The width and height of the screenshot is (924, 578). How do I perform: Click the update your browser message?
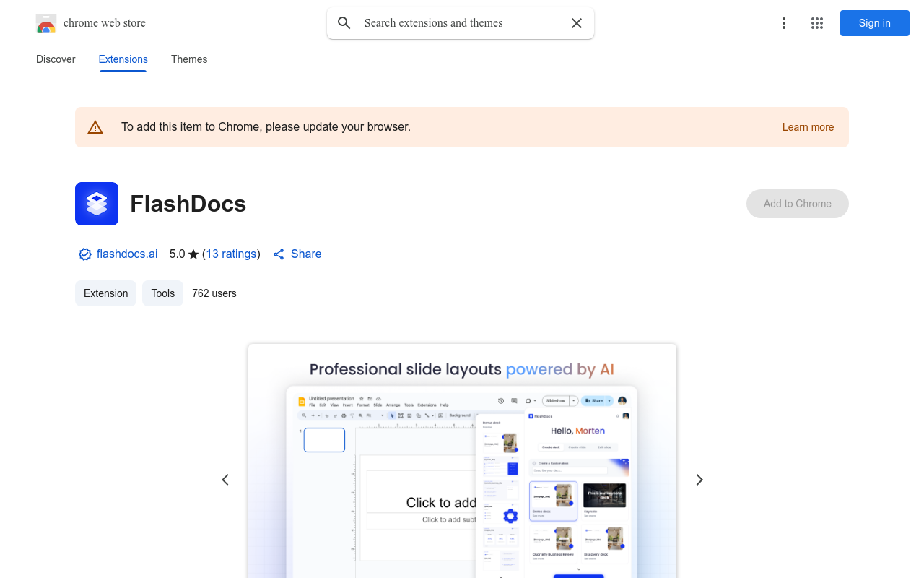266,127
